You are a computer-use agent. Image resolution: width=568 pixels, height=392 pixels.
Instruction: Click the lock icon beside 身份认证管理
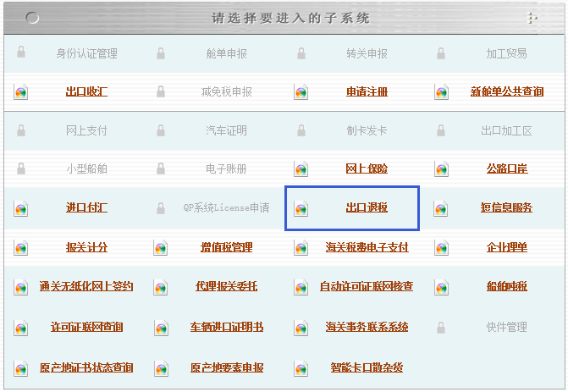click(x=21, y=52)
